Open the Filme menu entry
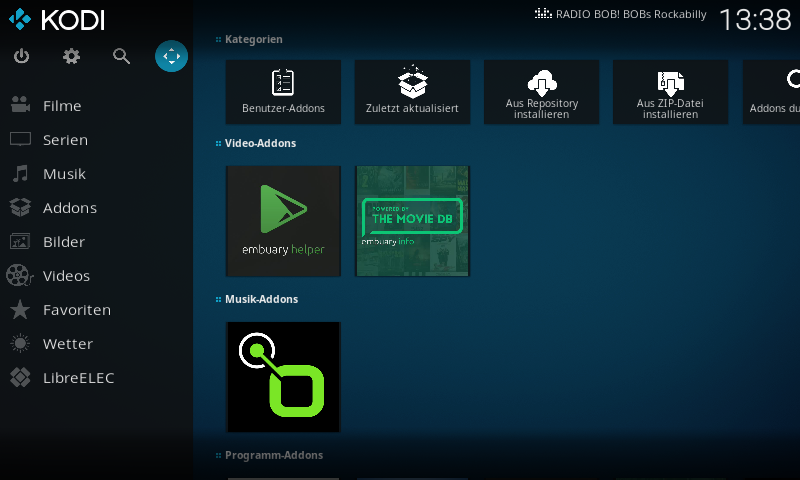Screen dimensions: 800x480 click(x=62, y=106)
